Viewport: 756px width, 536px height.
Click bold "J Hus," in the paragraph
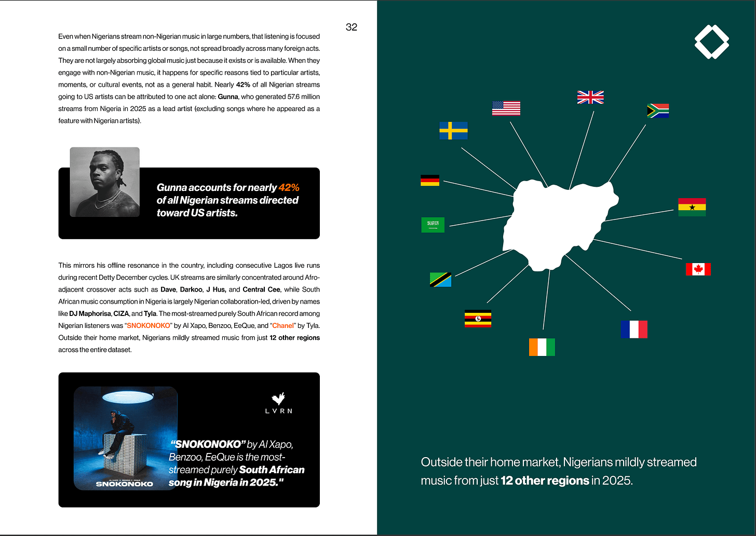(x=217, y=290)
